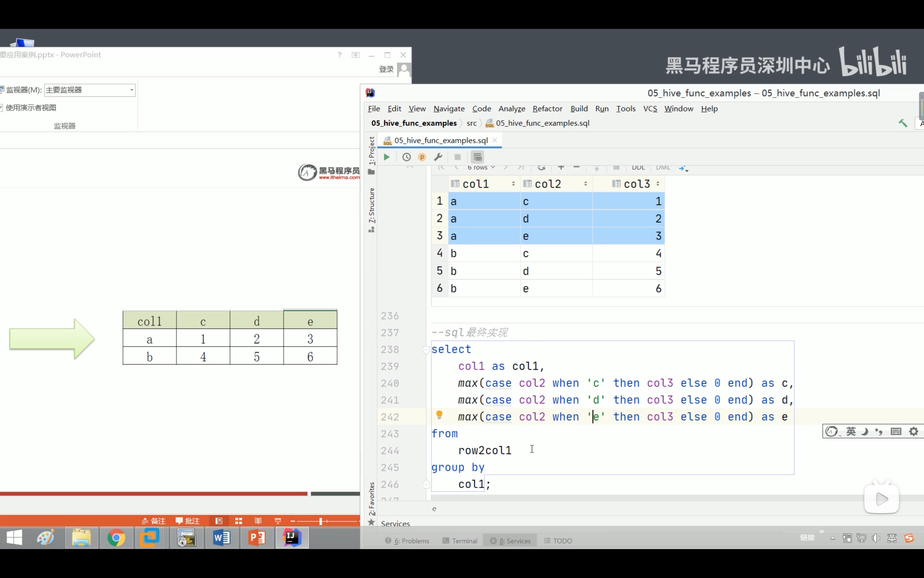Open Chrome from the taskbar
This screenshot has width=924, height=578.
[116, 538]
